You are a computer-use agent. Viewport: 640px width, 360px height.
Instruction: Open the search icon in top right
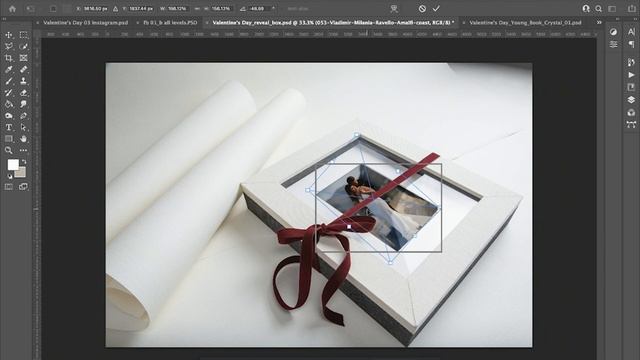(x=598, y=9)
